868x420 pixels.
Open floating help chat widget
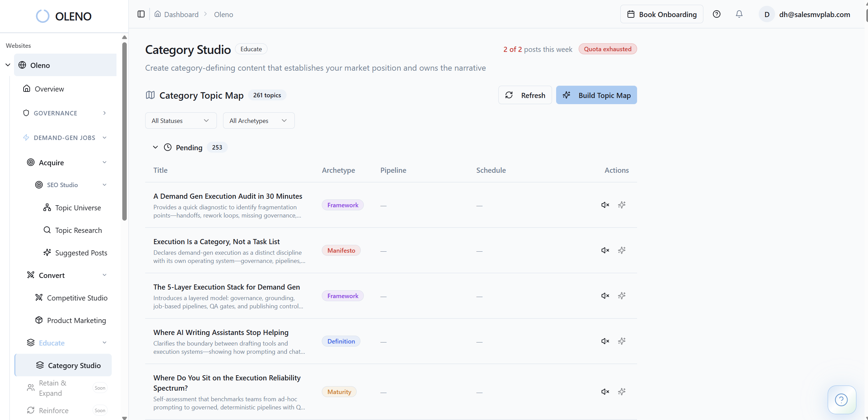[x=841, y=400]
